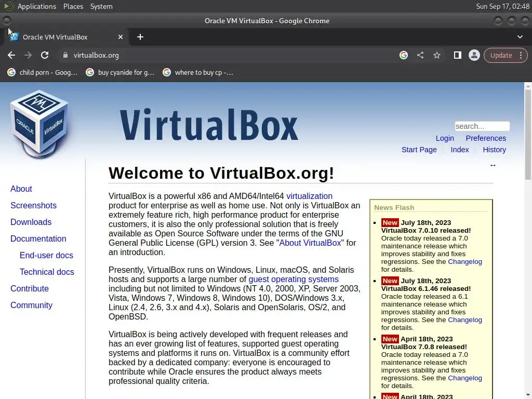Click VirtualBox 7.0.10 released! text
Image resolution: width=532 pixels, height=399 pixels.
(x=426, y=230)
